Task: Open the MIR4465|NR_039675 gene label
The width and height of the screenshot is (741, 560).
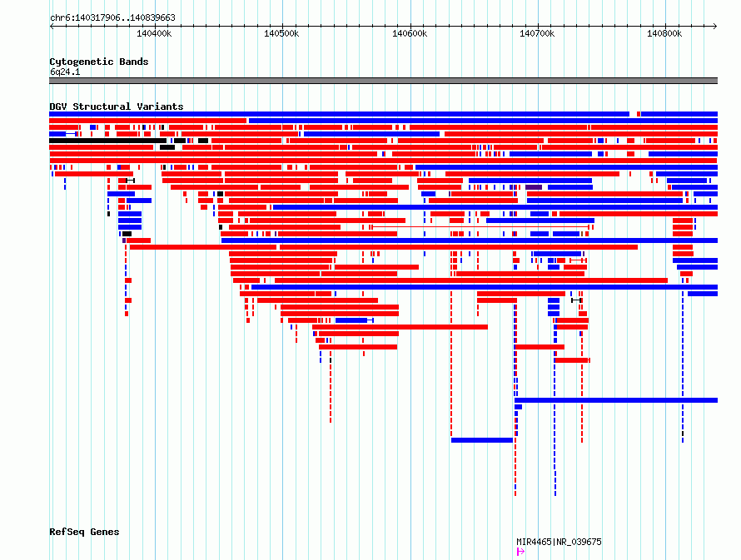Action: coord(559,542)
